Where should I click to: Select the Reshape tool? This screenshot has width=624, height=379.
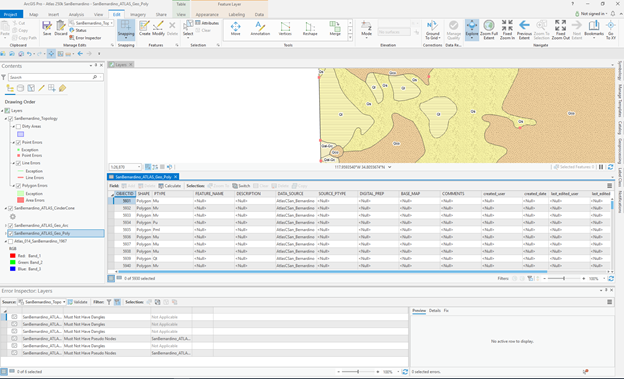click(x=310, y=28)
